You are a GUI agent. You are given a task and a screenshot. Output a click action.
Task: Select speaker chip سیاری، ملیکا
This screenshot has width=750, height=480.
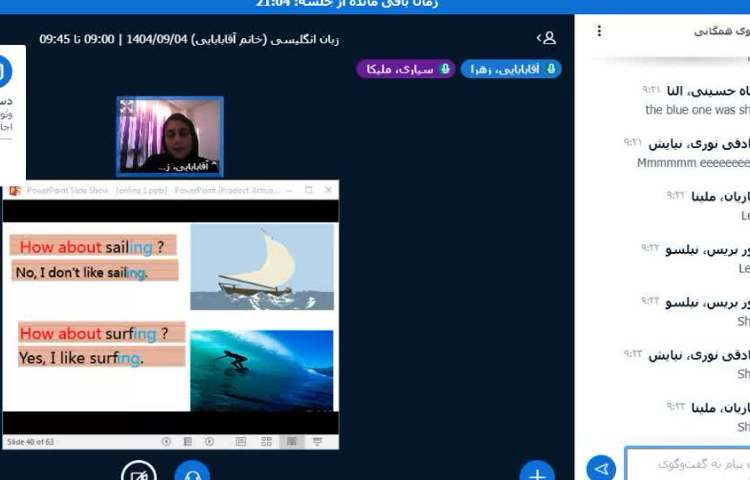[x=406, y=69]
